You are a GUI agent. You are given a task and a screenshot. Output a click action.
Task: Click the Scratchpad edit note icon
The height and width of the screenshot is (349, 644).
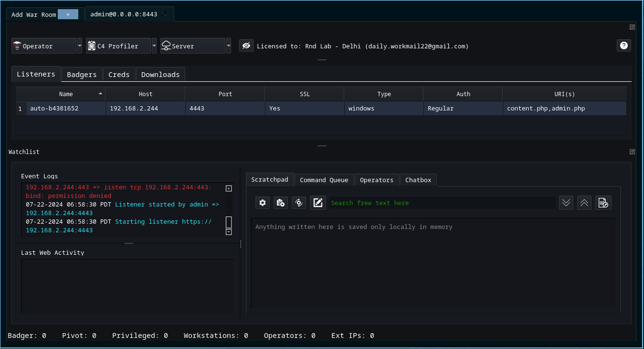click(318, 203)
